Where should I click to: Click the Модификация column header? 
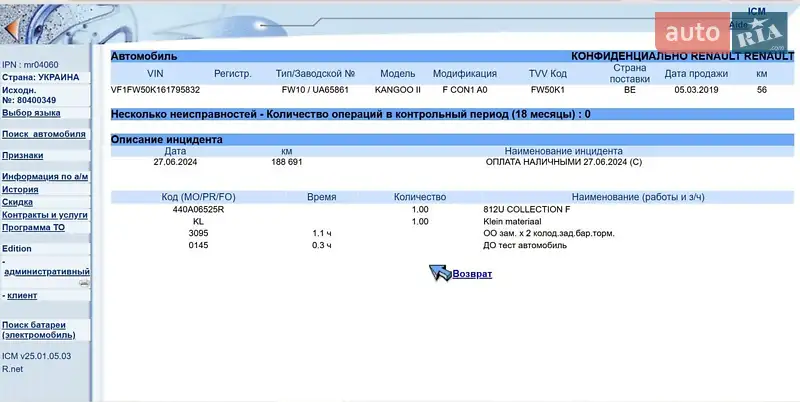(x=465, y=73)
